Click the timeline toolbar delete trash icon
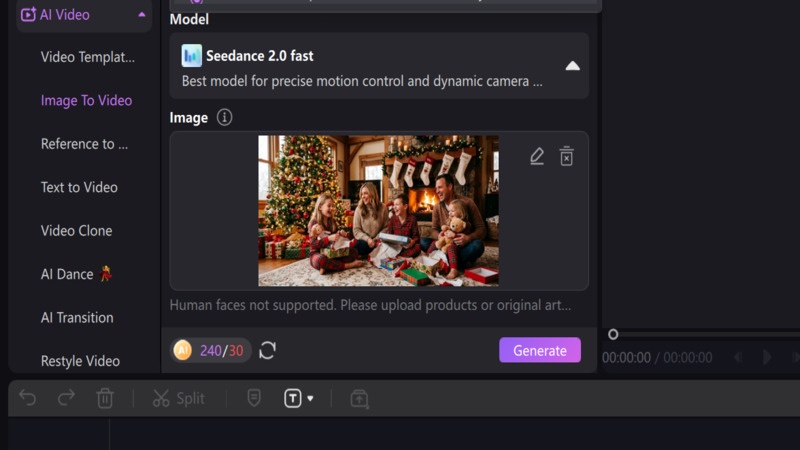800x450 pixels. pos(105,398)
